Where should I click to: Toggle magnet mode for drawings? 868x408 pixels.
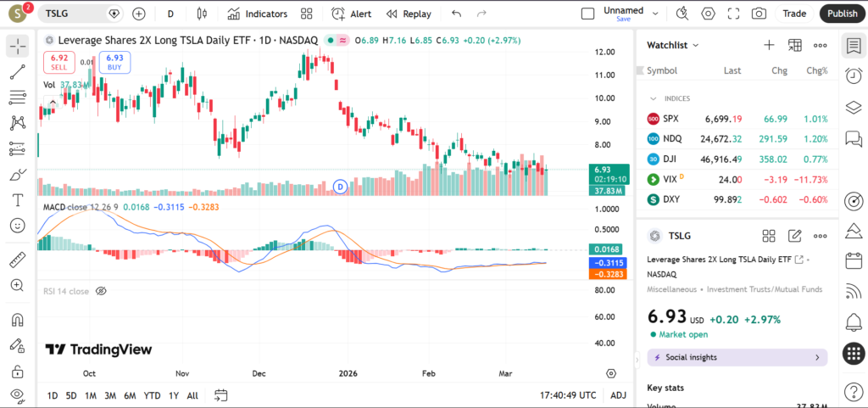point(17,321)
